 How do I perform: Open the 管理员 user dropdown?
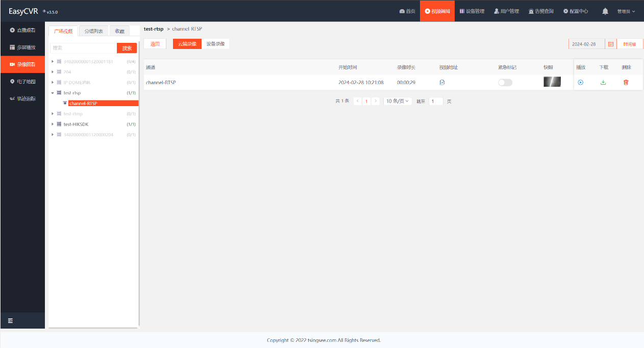point(626,11)
